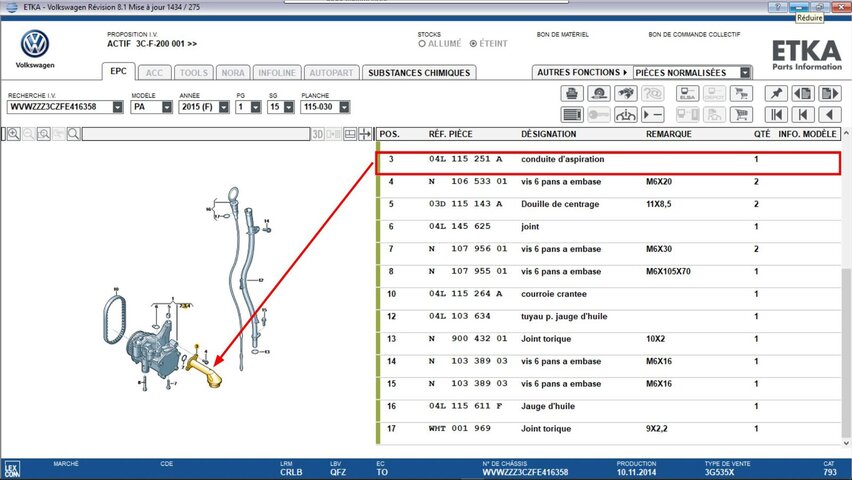Expand the PIÈCES NORMALISÉES dropdown

click(745, 73)
